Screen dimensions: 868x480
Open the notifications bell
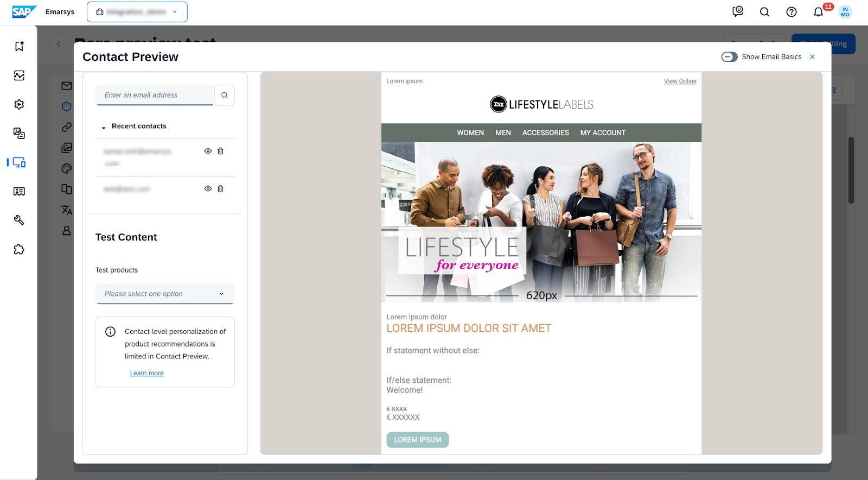click(x=818, y=12)
